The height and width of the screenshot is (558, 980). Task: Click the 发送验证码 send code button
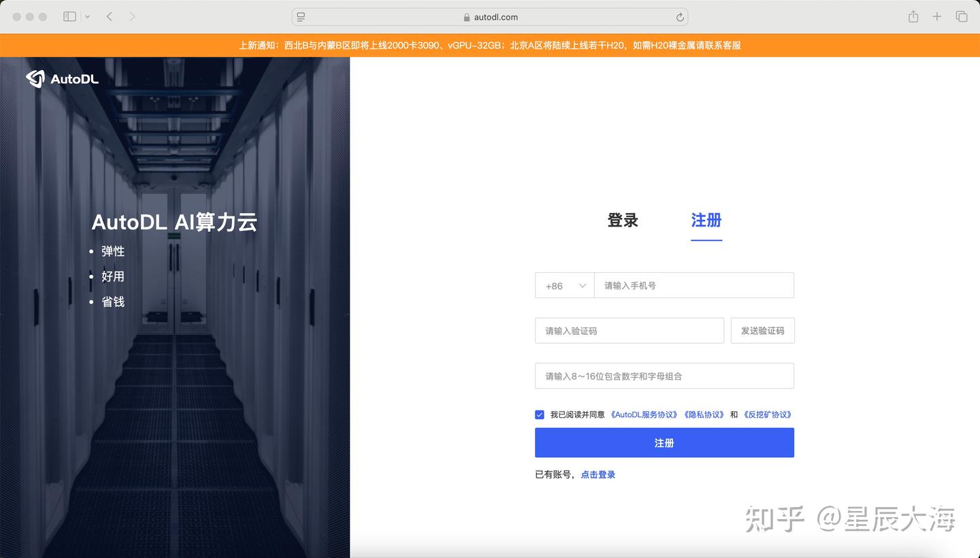click(762, 330)
